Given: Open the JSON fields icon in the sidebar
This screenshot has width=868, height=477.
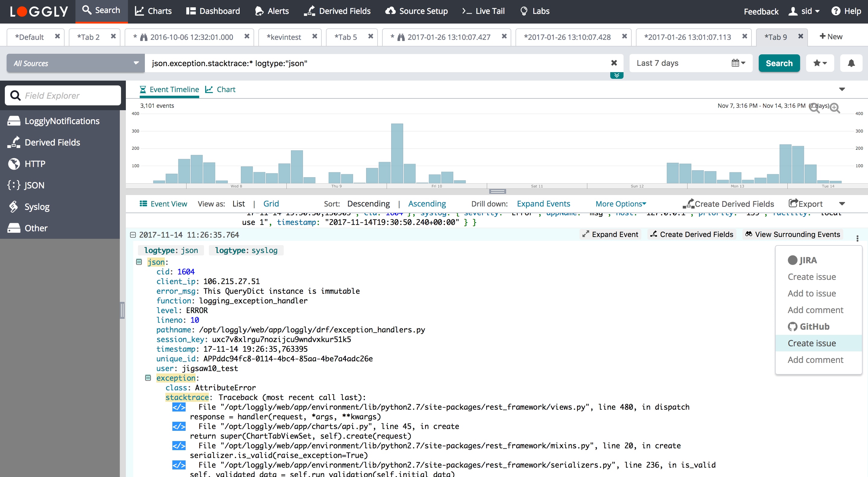Looking at the screenshot, I should pyautogui.click(x=14, y=185).
